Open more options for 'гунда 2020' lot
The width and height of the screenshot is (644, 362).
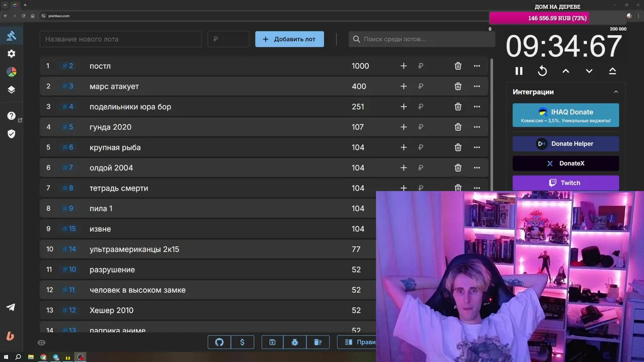(x=477, y=127)
